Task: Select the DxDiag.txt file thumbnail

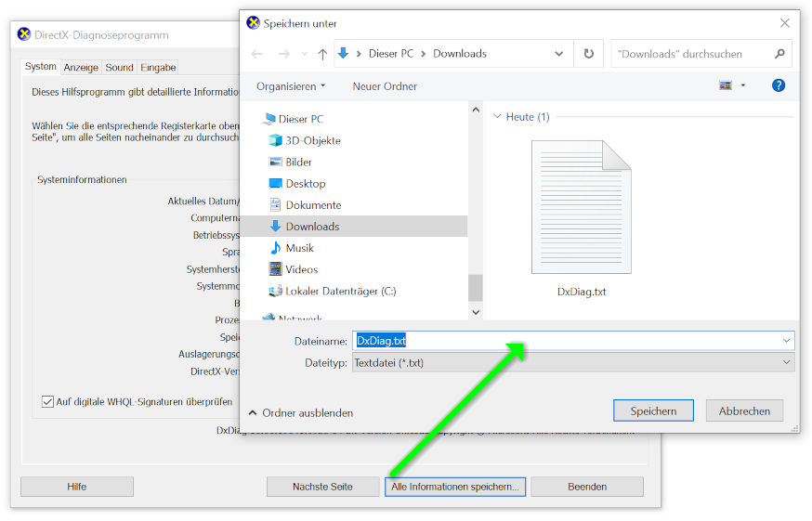Action: pos(581,207)
